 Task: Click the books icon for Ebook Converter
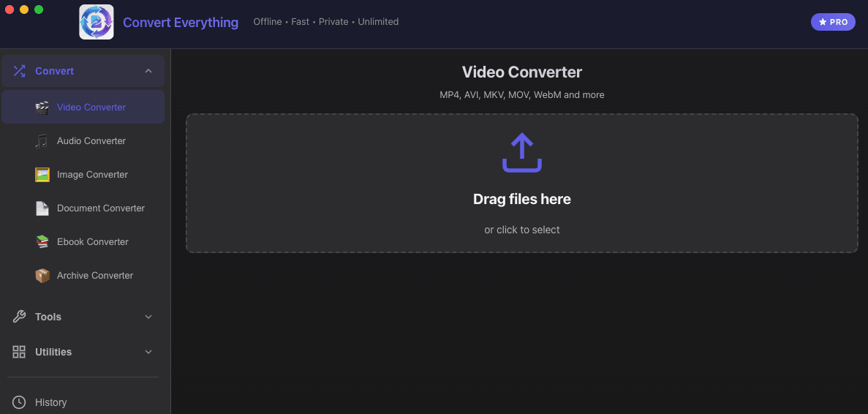pyautogui.click(x=42, y=242)
